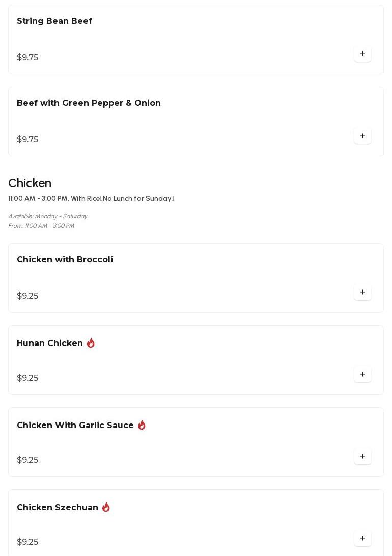Image resolution: width=392 pixels, height=556 pixels.
Task: Add Chicken With Garlic Sauce to order
Action: click(362, 457)
